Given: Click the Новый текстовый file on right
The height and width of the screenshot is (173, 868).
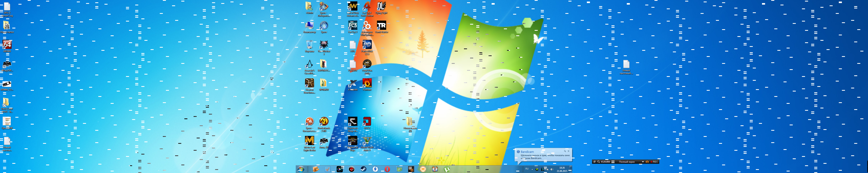Looking at the screenshot, I should (x=626, y=67).
